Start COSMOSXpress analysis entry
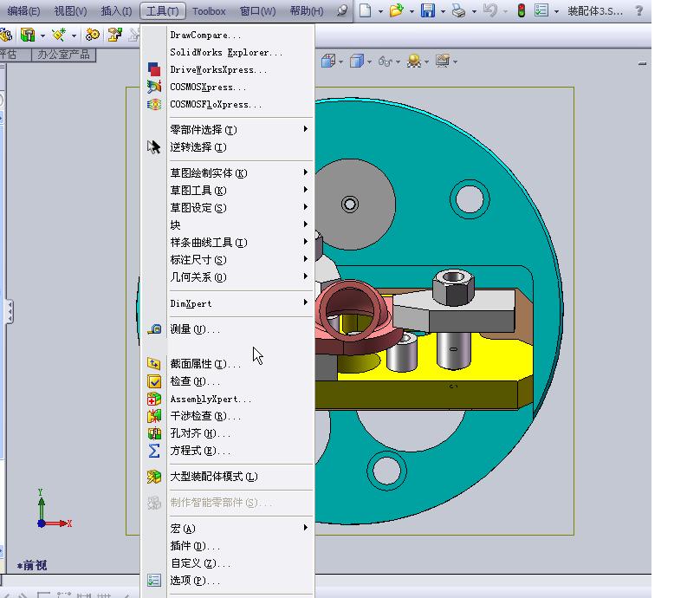 pos(208,87)
